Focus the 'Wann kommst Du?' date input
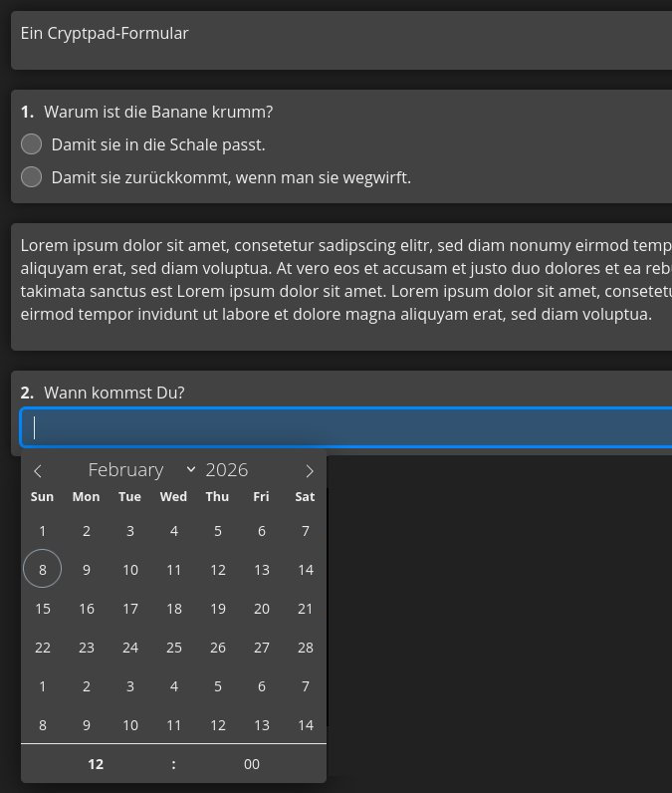The height and width of the screenshot is (793, 672). 345,427
